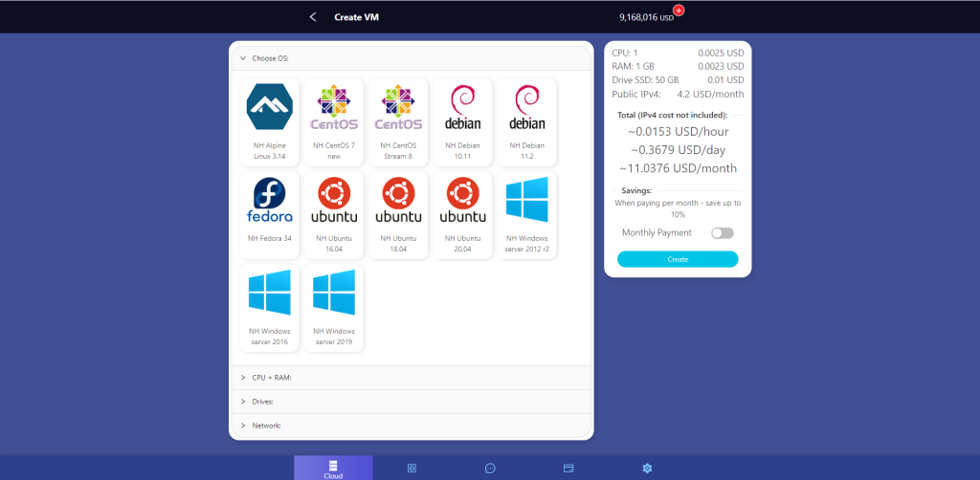Switch to the Cloud tab
Image resolution: width=980 pixels, height=480 pixels.
pos(333,468)
